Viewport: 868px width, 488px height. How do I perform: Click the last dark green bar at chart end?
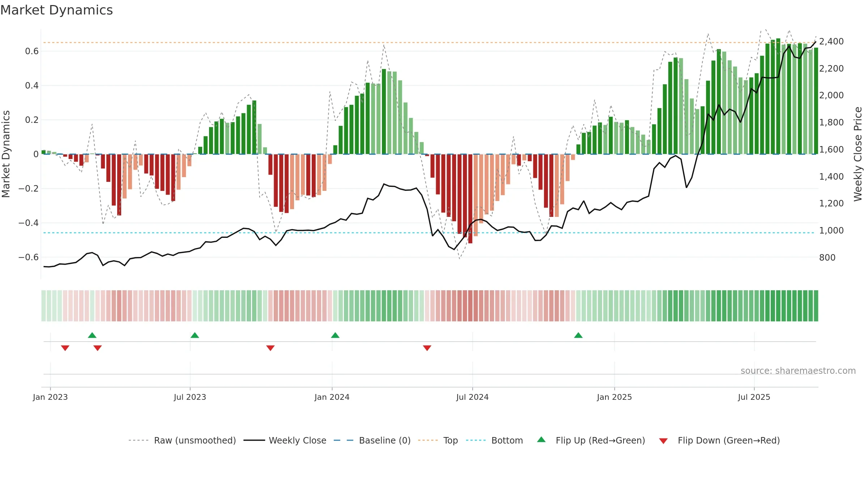pos(816,101)
